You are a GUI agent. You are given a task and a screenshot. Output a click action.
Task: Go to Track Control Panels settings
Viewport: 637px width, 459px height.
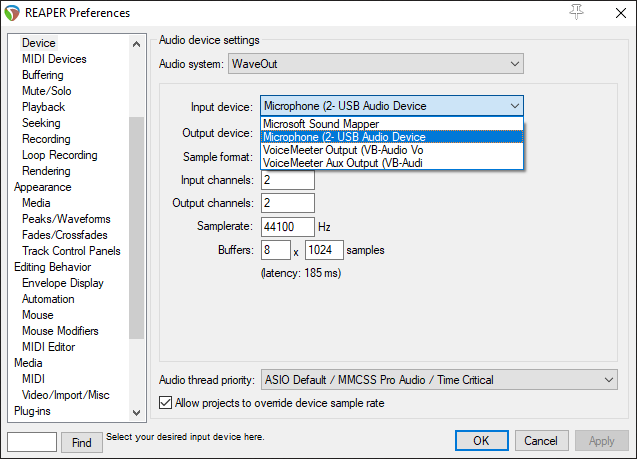[71, 251]
